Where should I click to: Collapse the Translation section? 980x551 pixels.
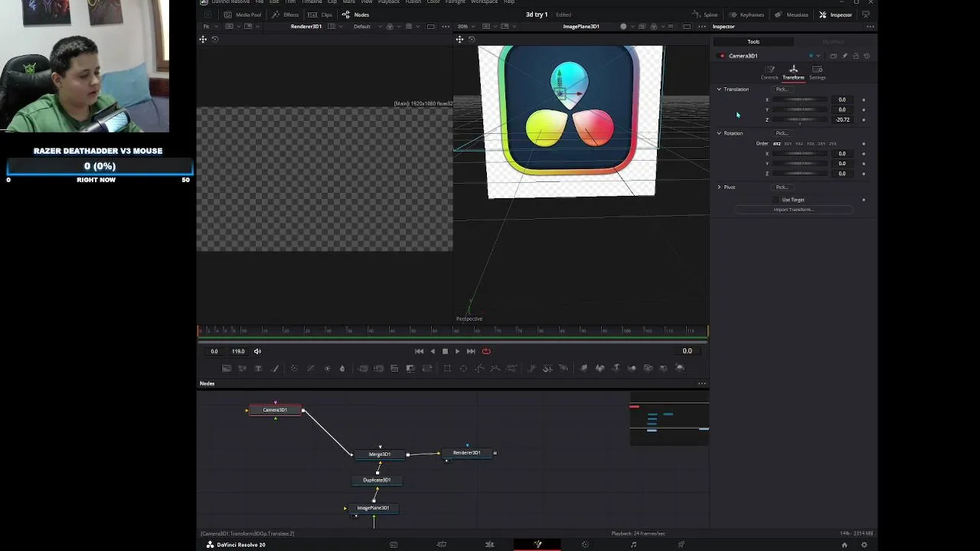tap(719, 90)
